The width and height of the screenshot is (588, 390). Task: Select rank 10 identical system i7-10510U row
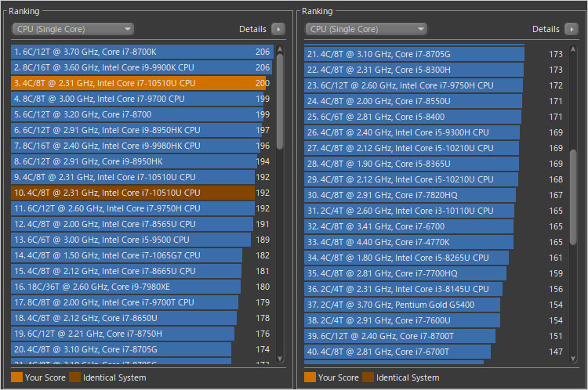tap(133, 193)
